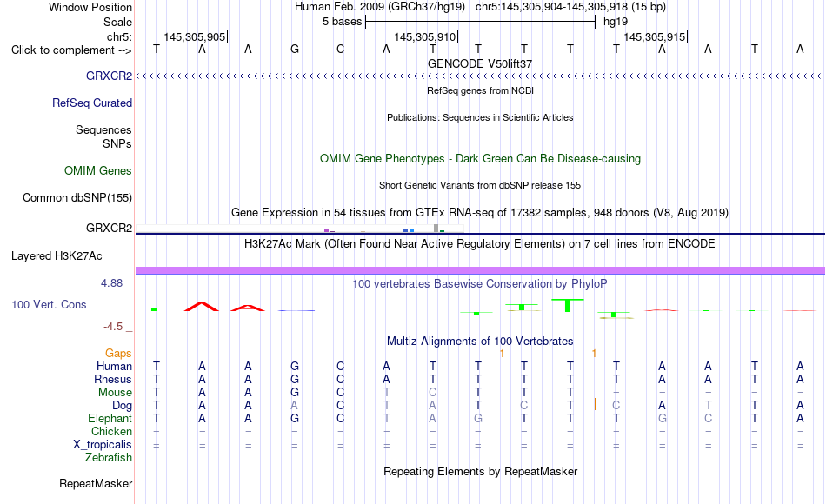Click the C base in reference sequence row
The image size is (826, 504).
pos(340,50)
